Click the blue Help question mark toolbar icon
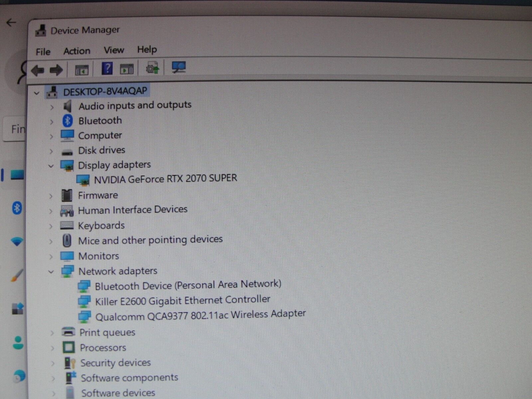Viewport: 532px width, 399px height. coord(107,68)
